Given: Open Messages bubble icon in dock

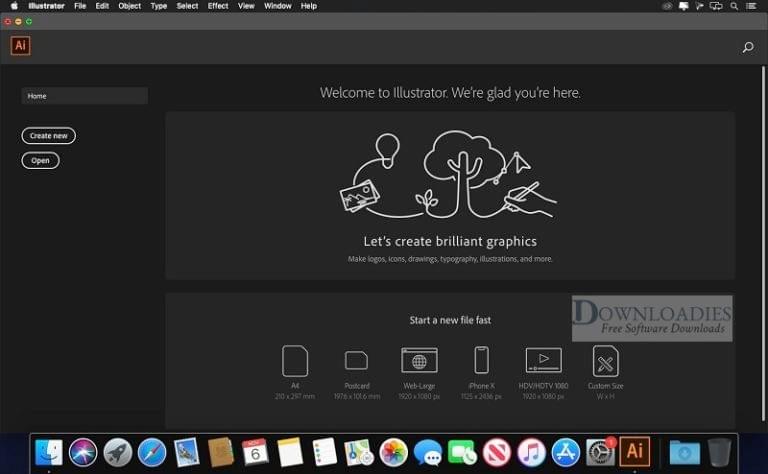Looking at the screenshot, I should [428, 452].
